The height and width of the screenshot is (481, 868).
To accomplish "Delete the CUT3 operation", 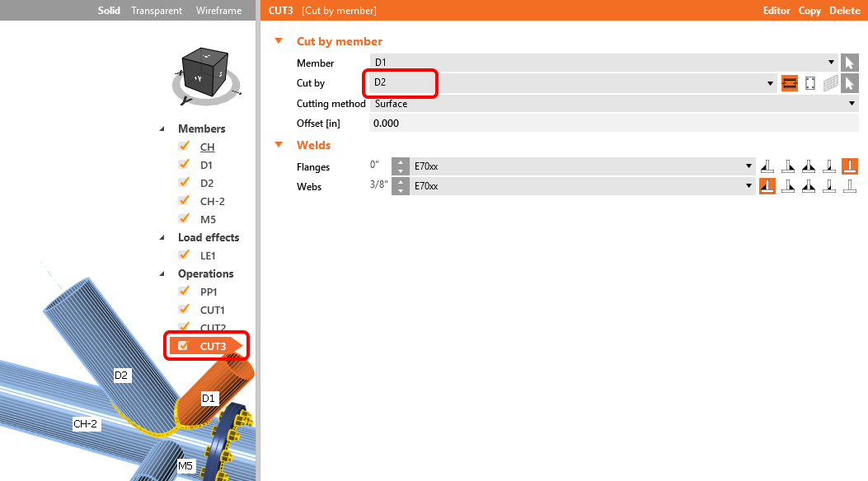I will (845, 11).
